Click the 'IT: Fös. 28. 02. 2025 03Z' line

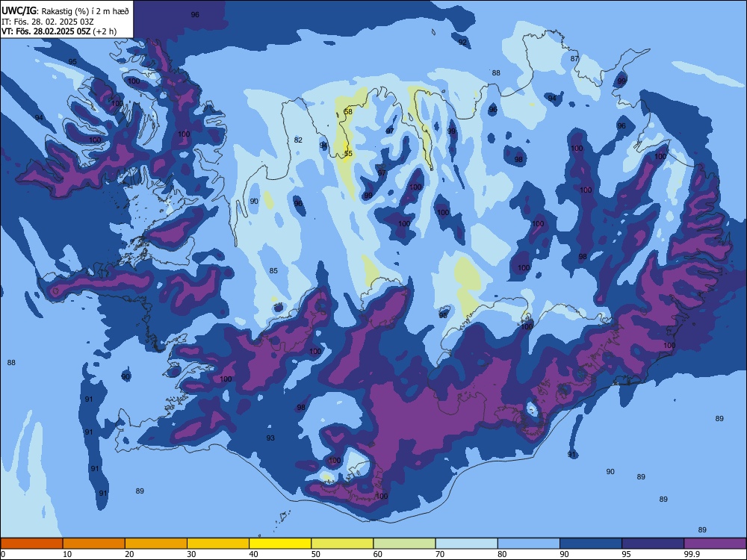48,22
